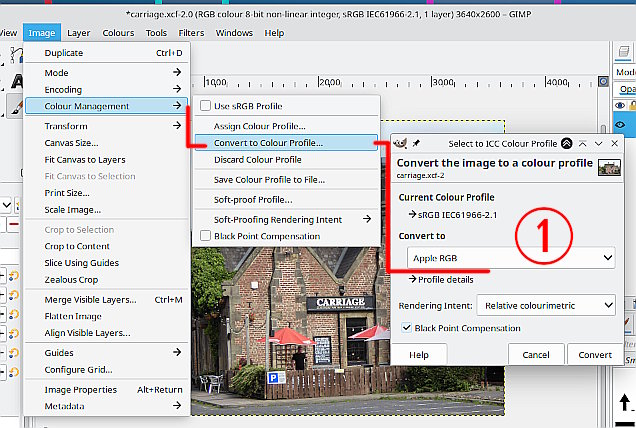The height and width of the screenshot is (428, 636).
Task: Click the carriage image thumbnail in dialog
Action: click(609, 167)
